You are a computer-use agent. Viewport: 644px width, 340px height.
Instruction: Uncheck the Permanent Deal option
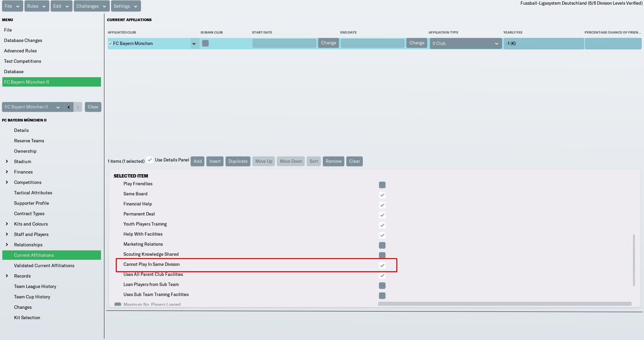[382, 215]
